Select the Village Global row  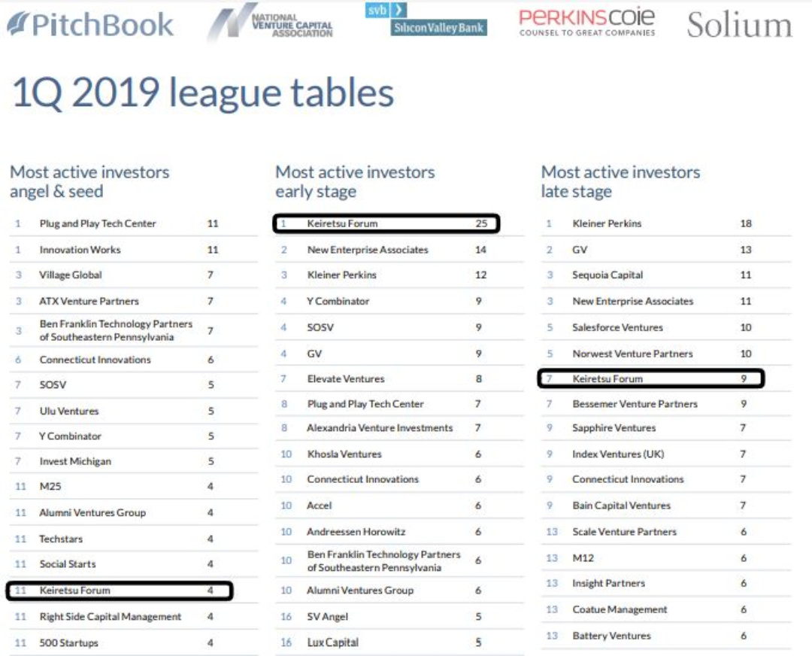(x=71, y=275)
